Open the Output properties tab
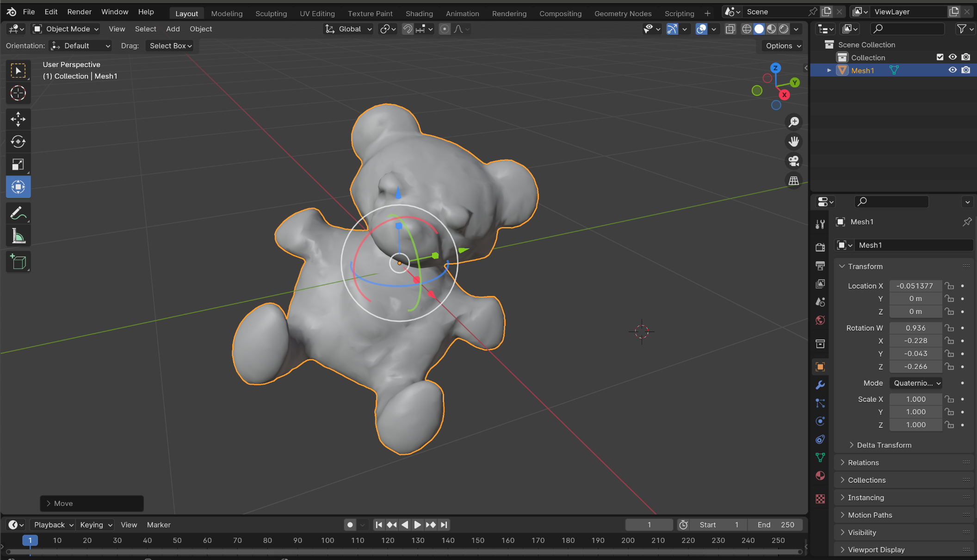The width and height of the screenshot is (977, 560). [x=820, y=265]
